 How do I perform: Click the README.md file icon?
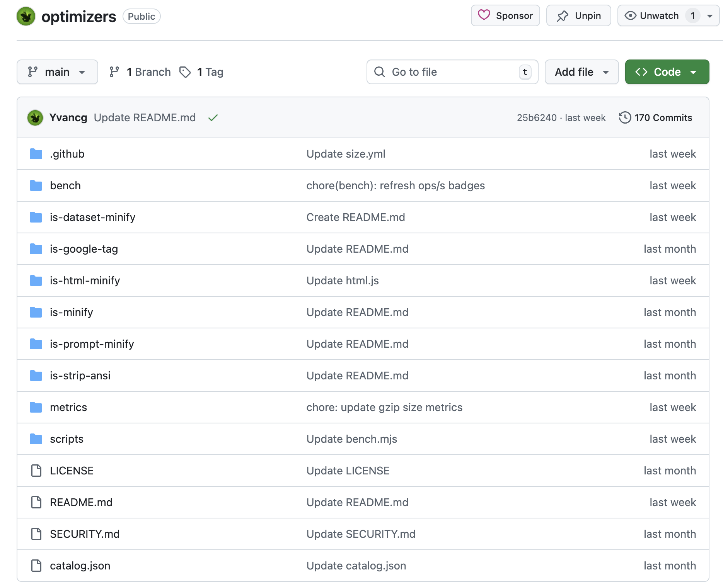36,502
